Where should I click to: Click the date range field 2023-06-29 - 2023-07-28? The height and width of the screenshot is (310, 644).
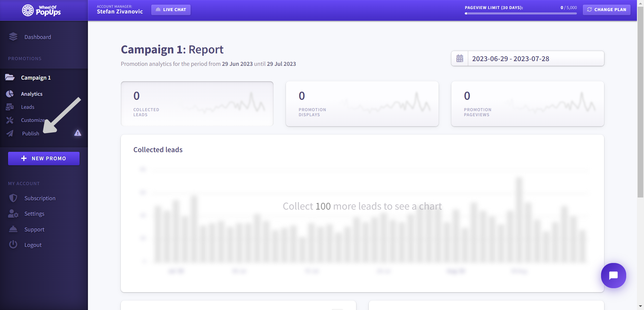pyautogui.click(x=536, y=58)
